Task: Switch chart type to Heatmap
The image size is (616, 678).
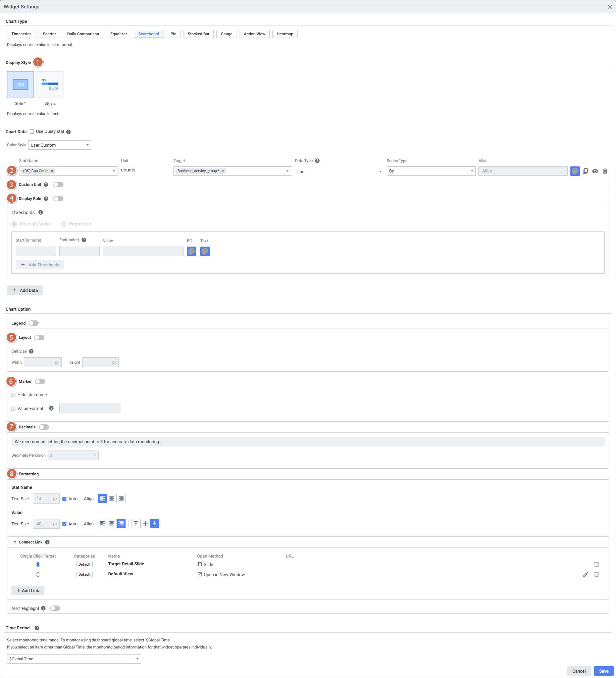Action: (285, 34)
